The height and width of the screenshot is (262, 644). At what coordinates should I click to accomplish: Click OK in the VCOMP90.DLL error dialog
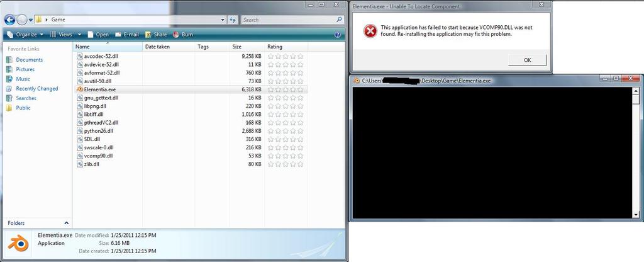click(x=528, y=60)
